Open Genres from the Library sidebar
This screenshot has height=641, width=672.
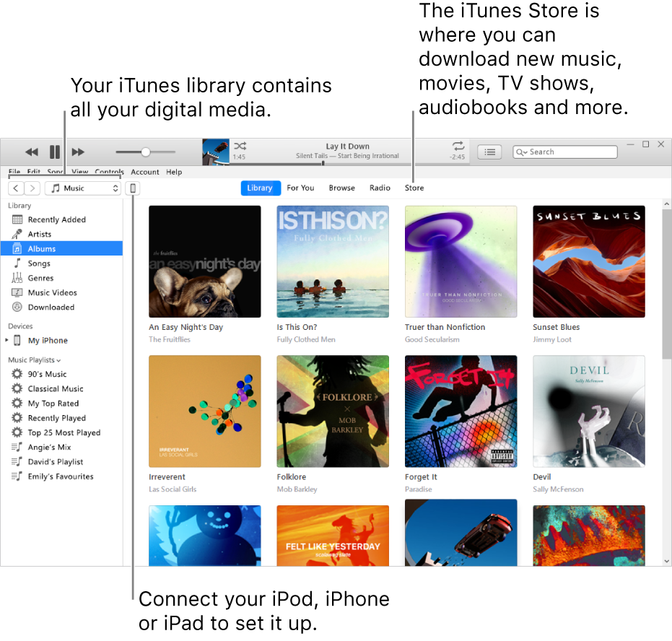(x=40, y=277)
